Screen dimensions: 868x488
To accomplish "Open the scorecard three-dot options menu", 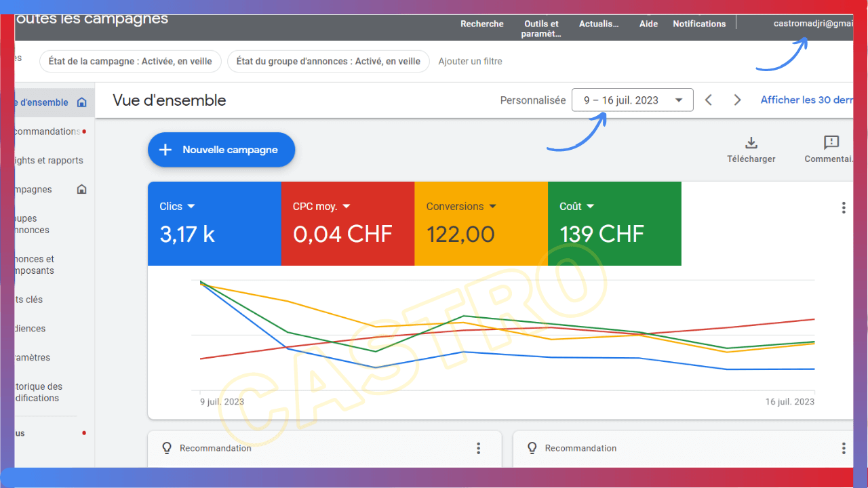I will (x=844, y=208).
